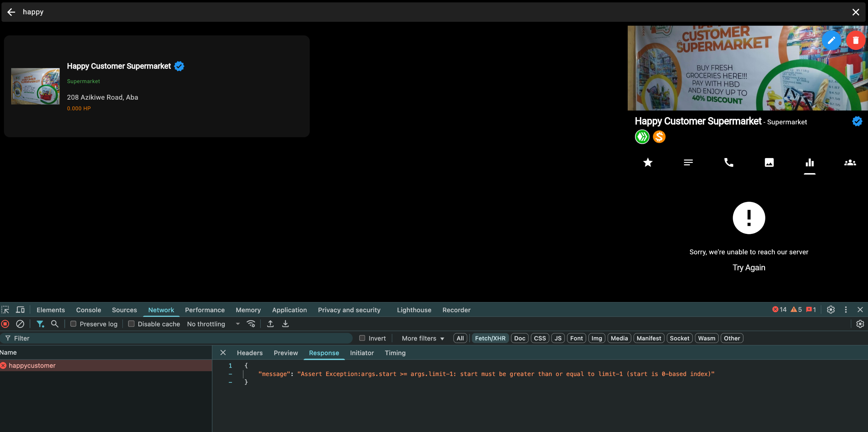Click Try Again to reload

[748, 267]
